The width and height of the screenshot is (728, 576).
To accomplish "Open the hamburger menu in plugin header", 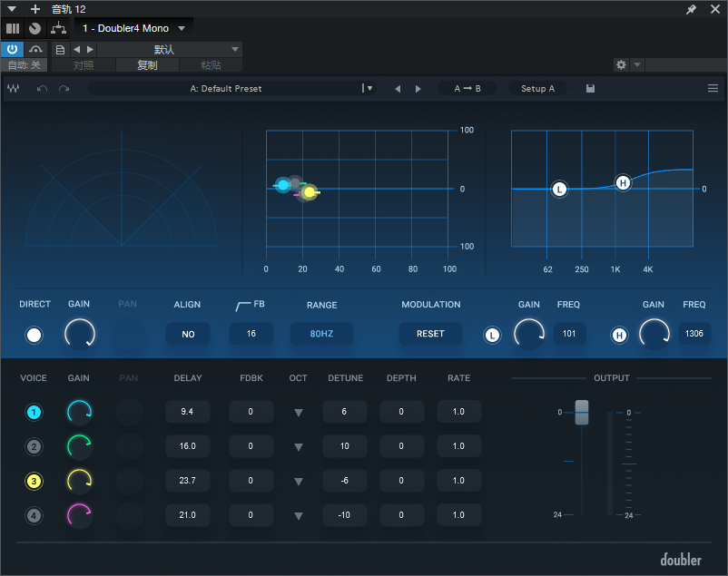I will pyautogui.click(x=713, y=89).
